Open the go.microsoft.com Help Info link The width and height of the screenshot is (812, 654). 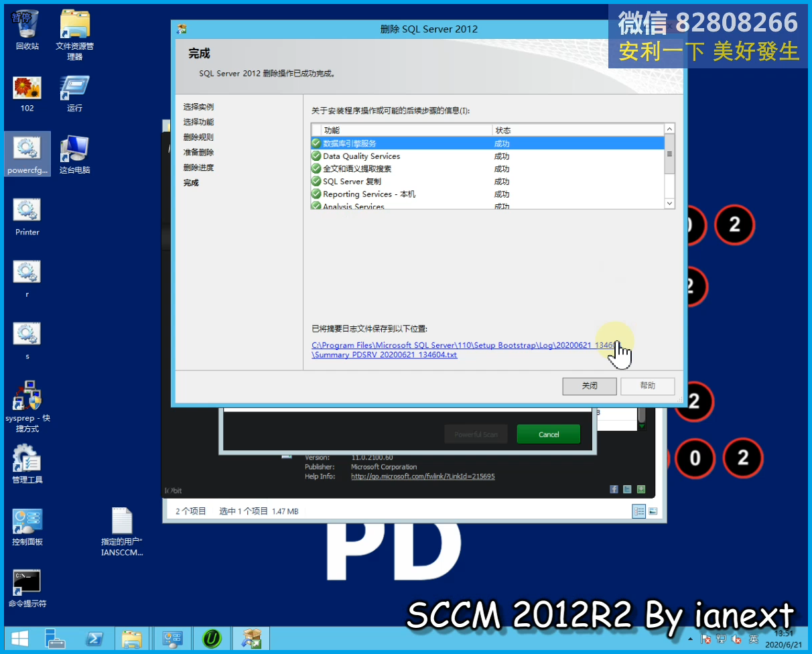pyautogui.click(x=423, y=476)
